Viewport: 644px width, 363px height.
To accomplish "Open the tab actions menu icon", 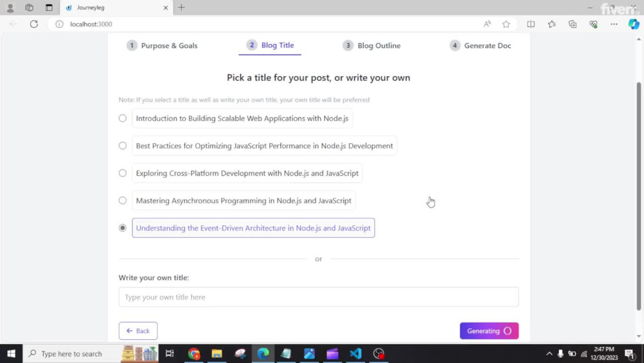I will point(49,7).
